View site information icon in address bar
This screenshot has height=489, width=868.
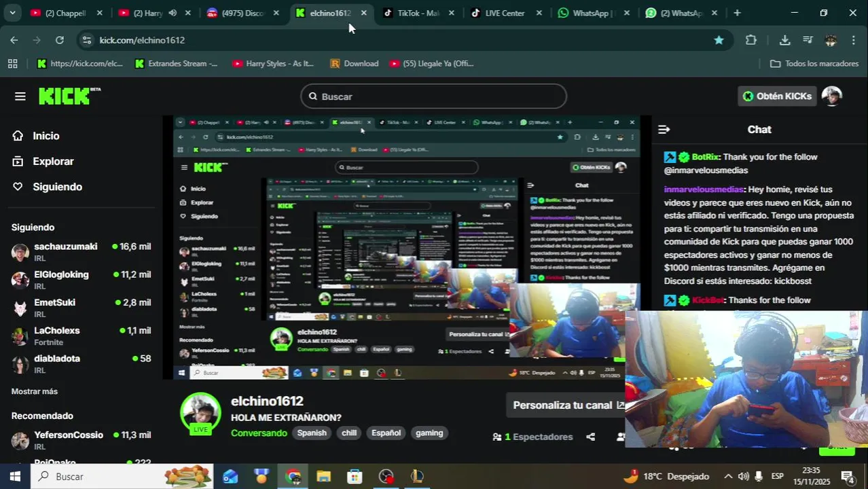[86, 40]
